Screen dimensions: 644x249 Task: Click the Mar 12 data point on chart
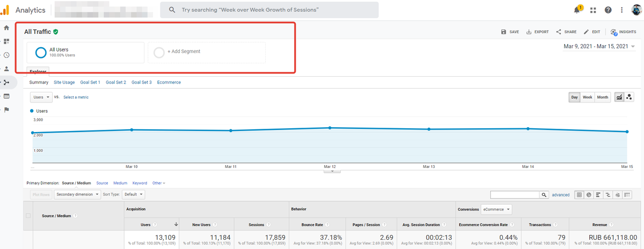330,128
